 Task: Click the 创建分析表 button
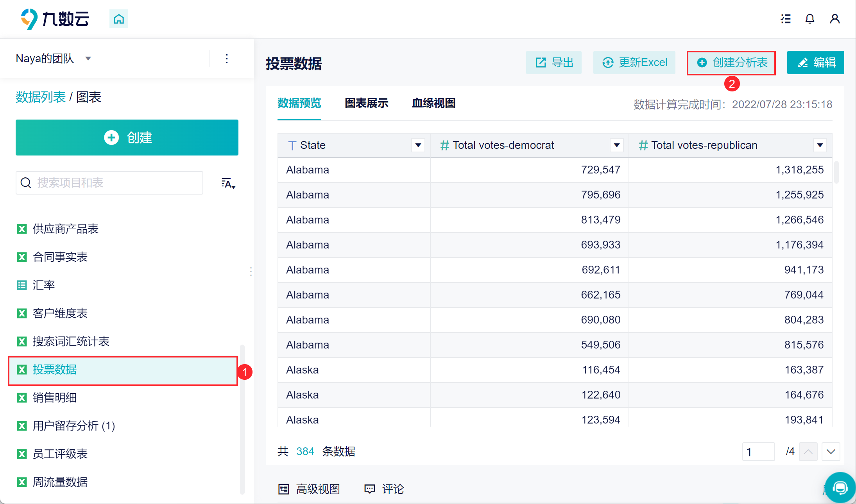click(x=731, y=63)
